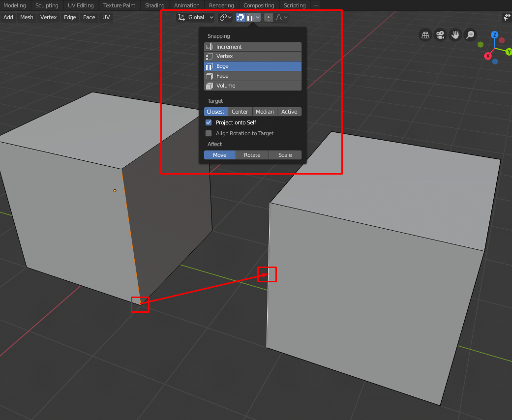Toggle perspective/orthographic grid view icon
512x420 pixels.
[425, 35]
